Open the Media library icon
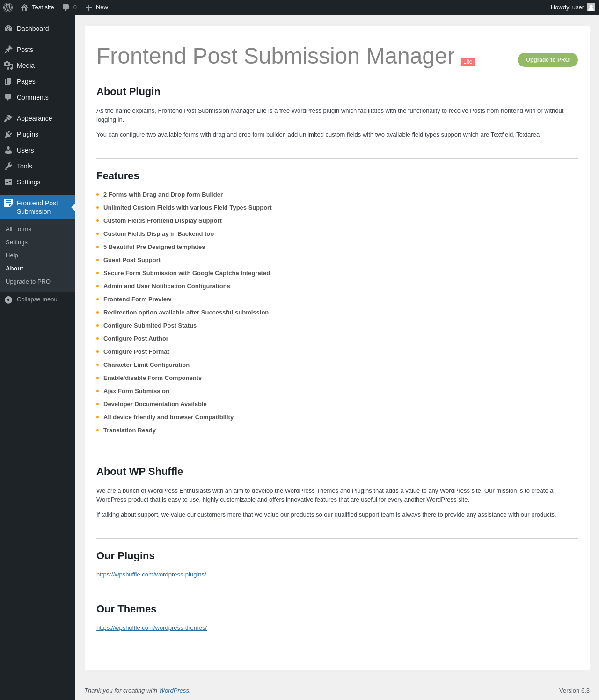The image size is (599, 700). 8,66
